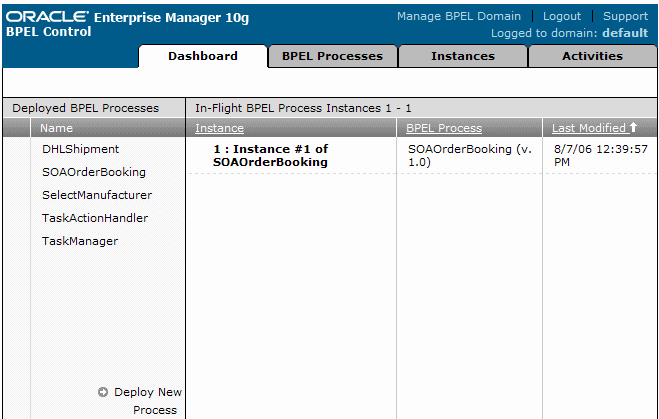Screen dimensions: 659x419
Task: Click the Oracle logo in the header
Action: tap(47, 17)
